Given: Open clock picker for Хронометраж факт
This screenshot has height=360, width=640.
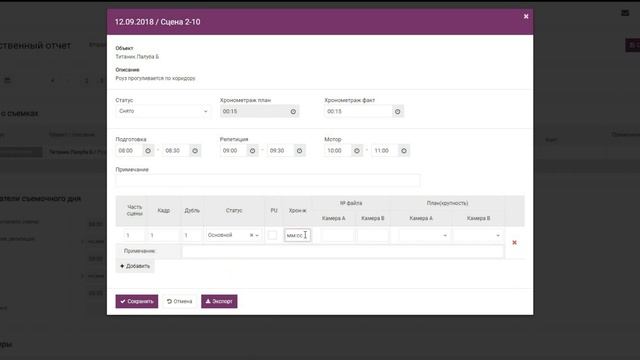Looking at the screenshot, I should 398,111.
